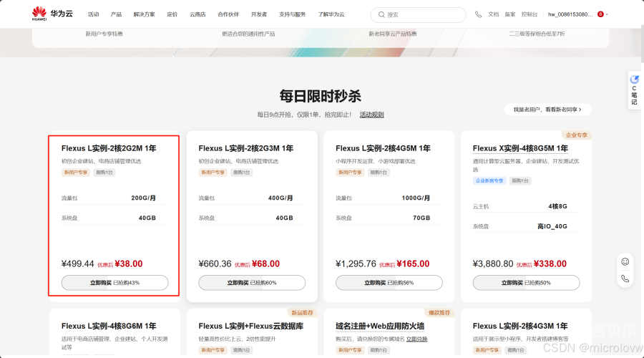Open 域名注册+Web应用防火墙 title link
This screenshot has width=644, height=358.
click(380, 326)
